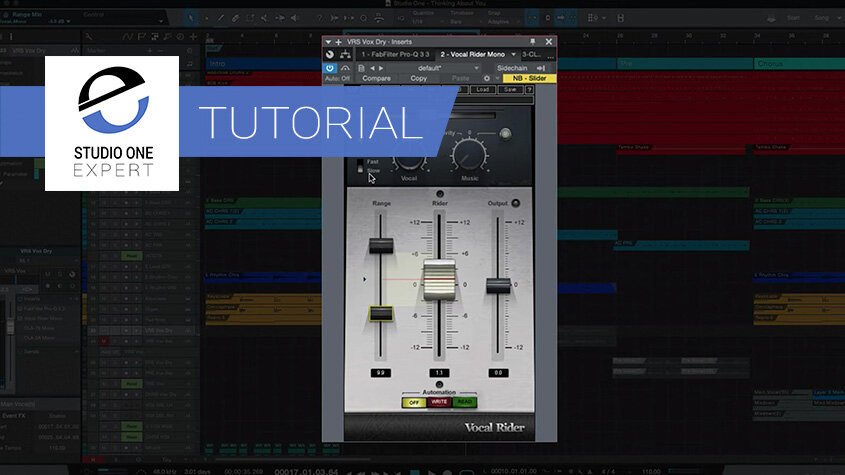
Task: Click the Intro arranger section
Action: [264, 64]
